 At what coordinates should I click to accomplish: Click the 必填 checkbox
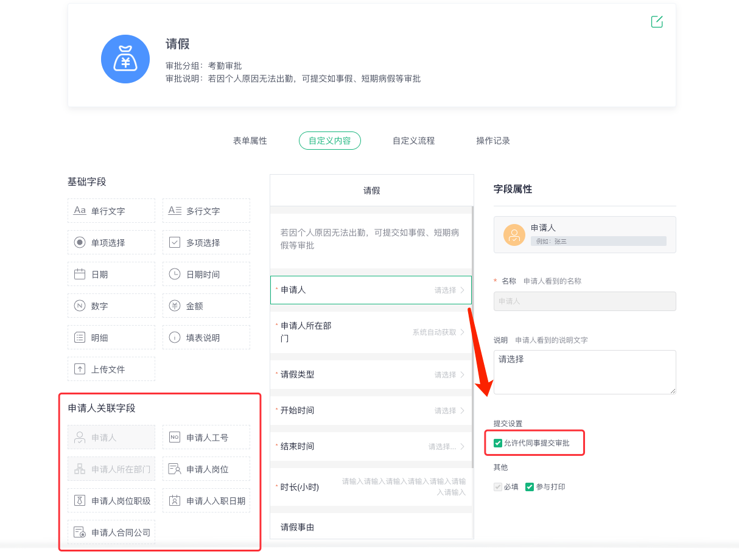coord(498,487)
